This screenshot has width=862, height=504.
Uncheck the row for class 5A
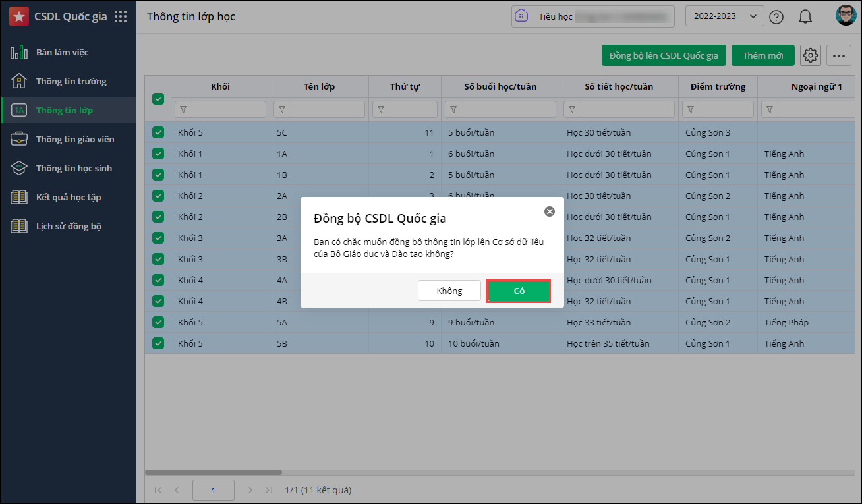pyautogui.click(x=158, y=322)
